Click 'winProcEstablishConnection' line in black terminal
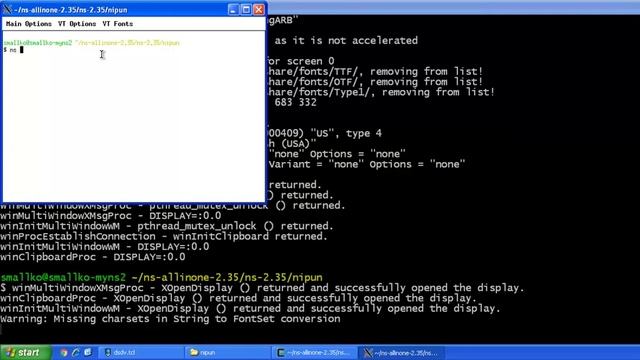 coord(164,236)
